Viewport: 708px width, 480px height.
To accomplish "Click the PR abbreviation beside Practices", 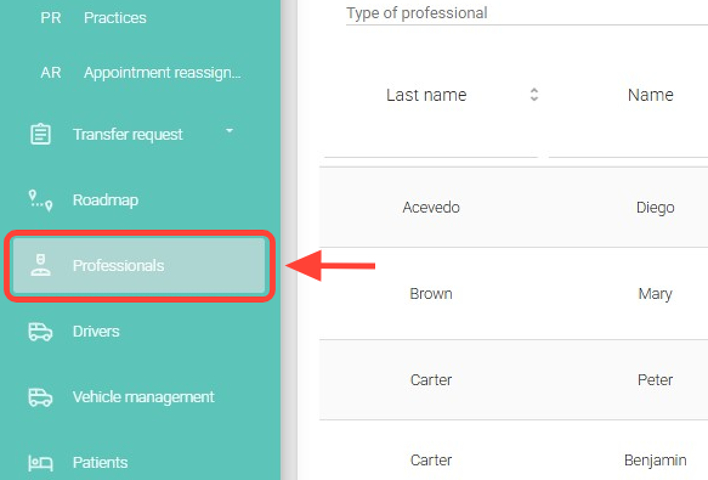I will 50,18.
